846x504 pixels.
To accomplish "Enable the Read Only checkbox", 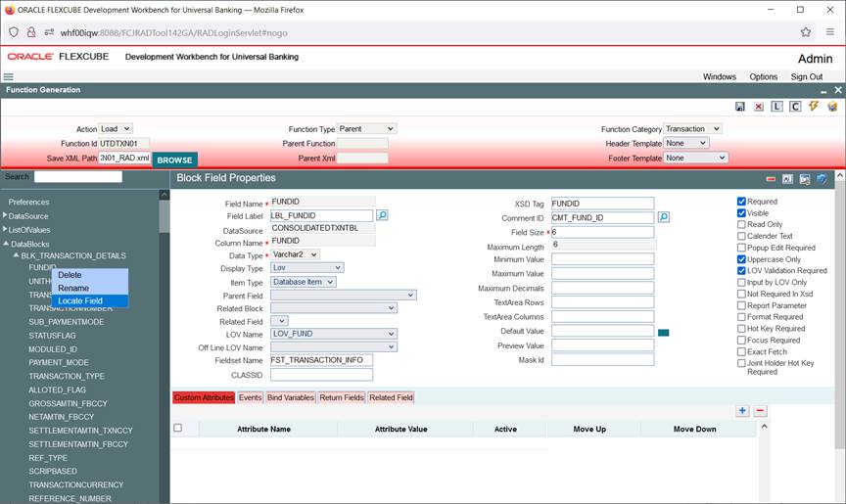I will tap(741, 224).
